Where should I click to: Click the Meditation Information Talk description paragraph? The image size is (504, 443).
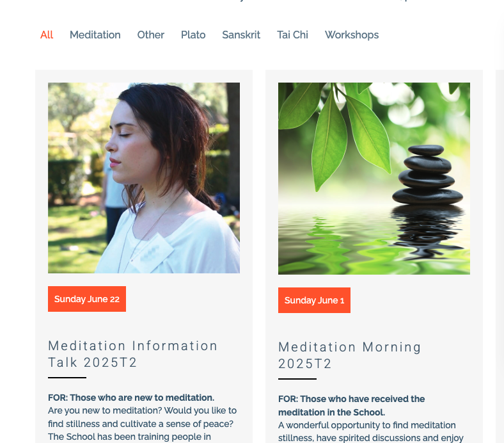click(142, 424)
